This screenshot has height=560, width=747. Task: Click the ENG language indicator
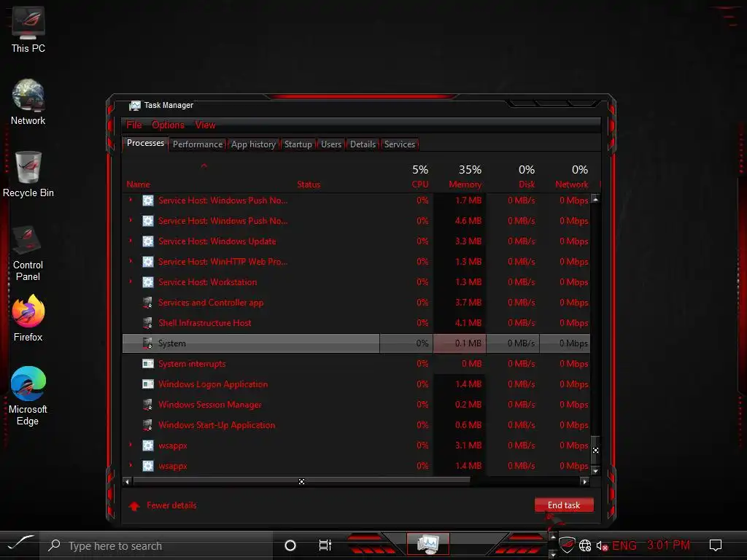(x=624, y=545)
